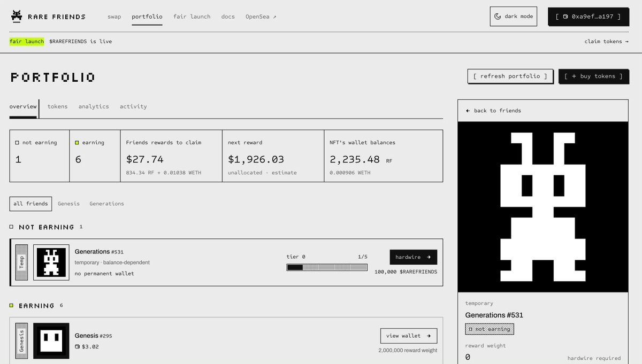This screenshot has width=642, height=364.
Task: Open the OpenSea external link
Action: (261, 17)
